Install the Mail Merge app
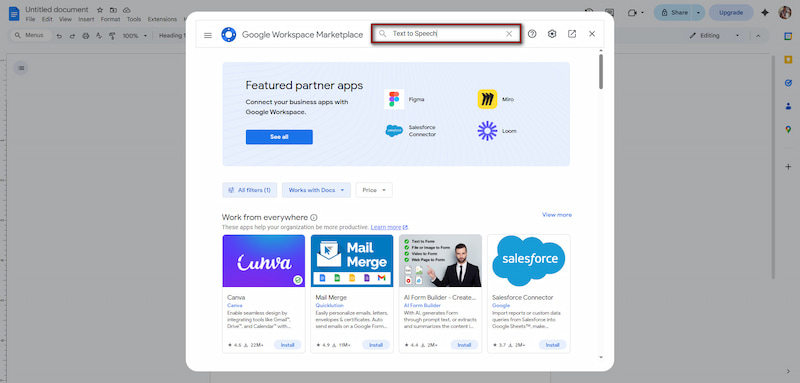The height and width of the screenshot is (383, 800). pyautogui.click(x=376, y=345)
